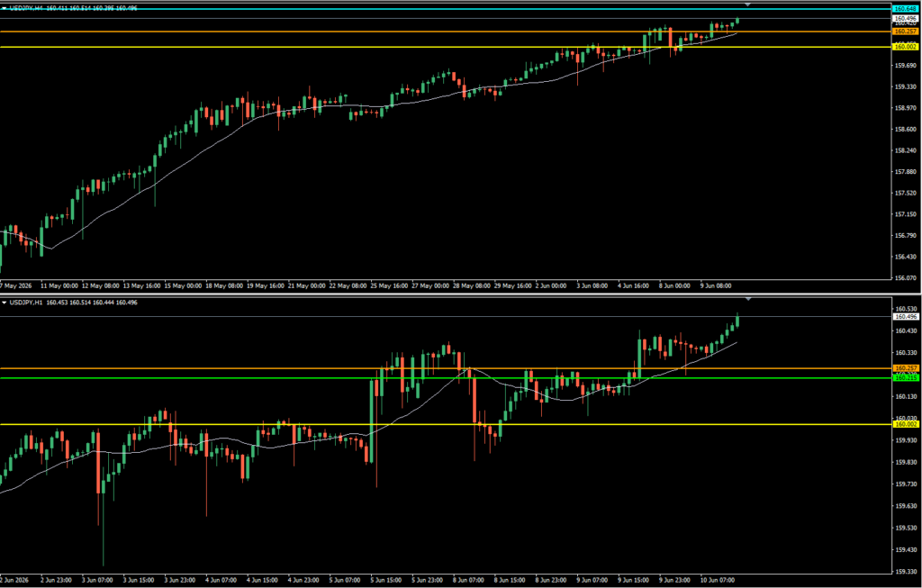Open the USDJPY,H4 chart title dropdown arrow
This screenshot has width=922, height=588.
(5, 8)
